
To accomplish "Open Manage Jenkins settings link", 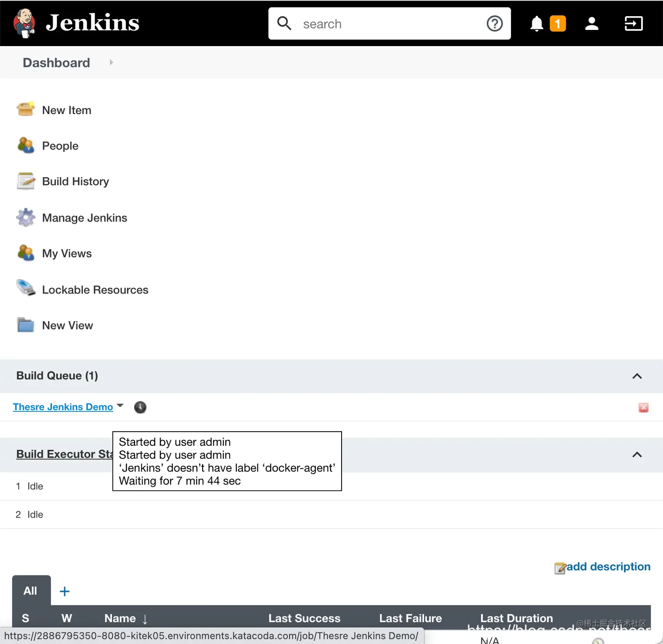I will tap(85, 218).
